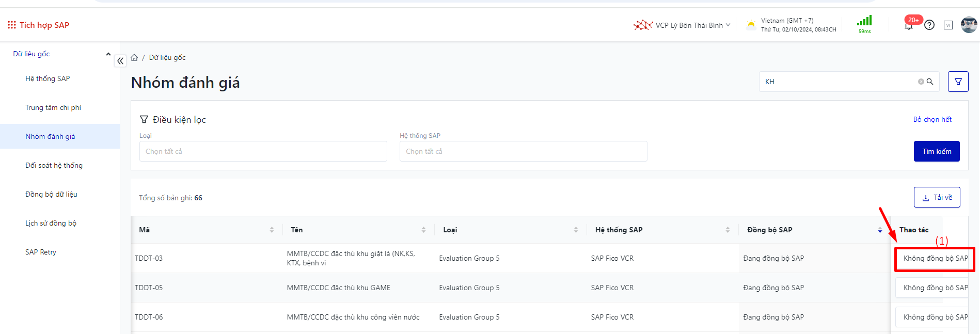
Task: Click the notification bell icon
Action: tap(909, 25)
